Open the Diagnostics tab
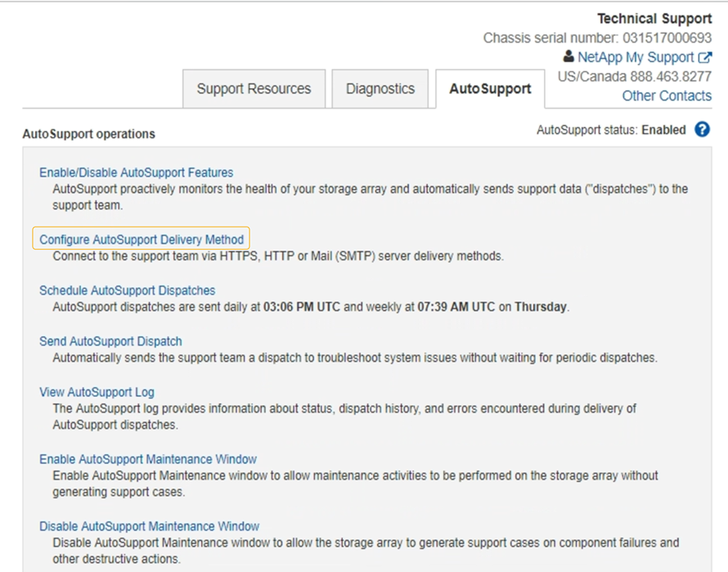 point(380,88)
